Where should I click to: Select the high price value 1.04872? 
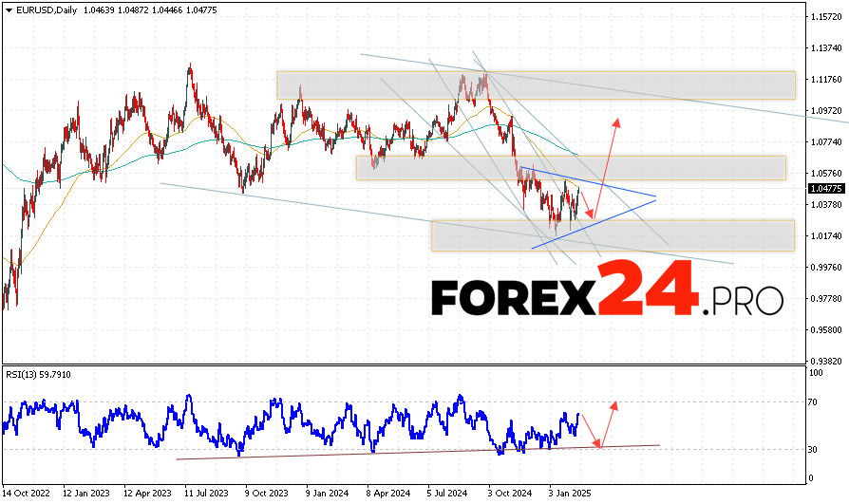tap(133, 10)
